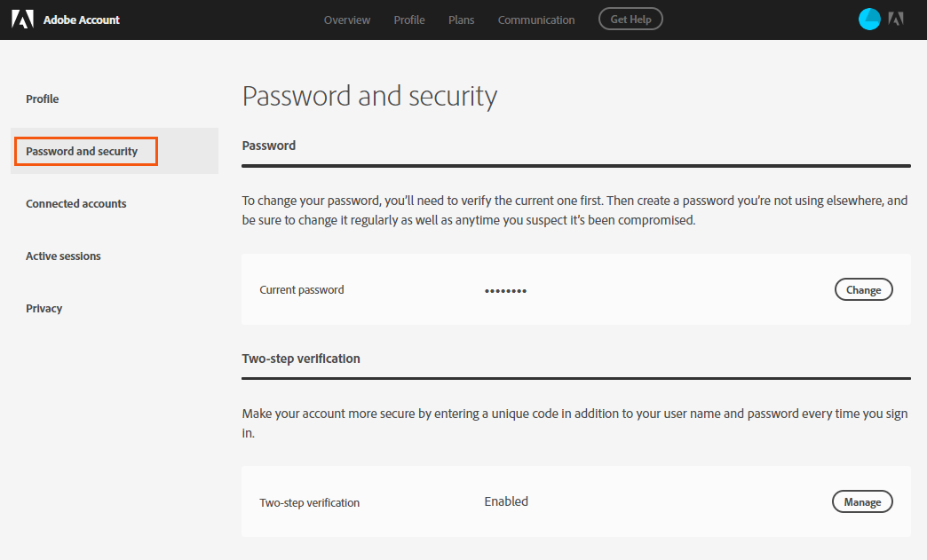The width and height of the screenshot is (927, 560).
Task: Manage two-step verification settings
Action: (x=862, y=501)
